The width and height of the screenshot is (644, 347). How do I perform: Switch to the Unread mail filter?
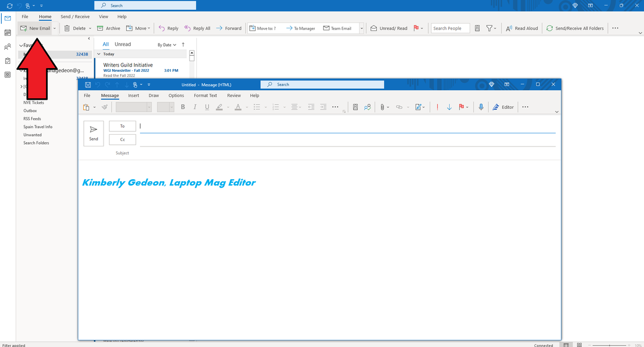(122, 44)
